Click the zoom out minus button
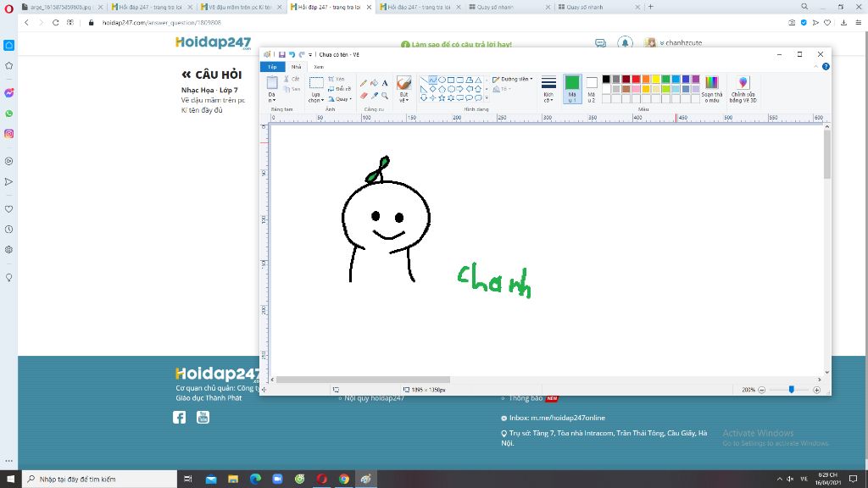This screenshot has height=488, width=868. click(x=762, y=390)
